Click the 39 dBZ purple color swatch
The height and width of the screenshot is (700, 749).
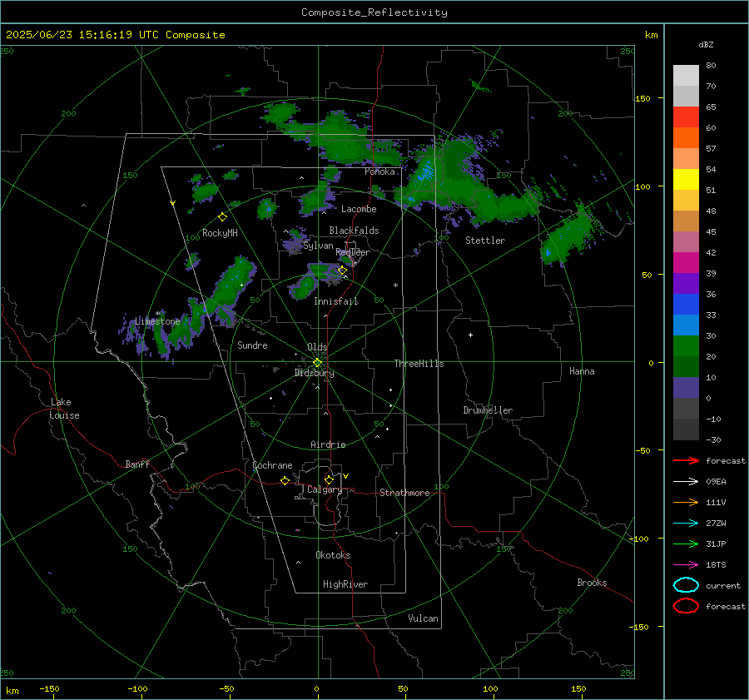click(686, 283)
